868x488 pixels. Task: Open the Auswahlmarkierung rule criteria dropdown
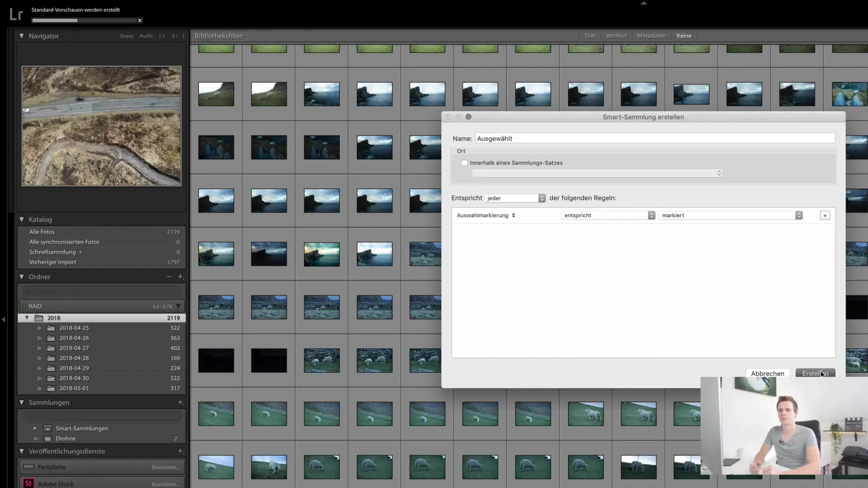pyautogui.click(x=486, y=216)
